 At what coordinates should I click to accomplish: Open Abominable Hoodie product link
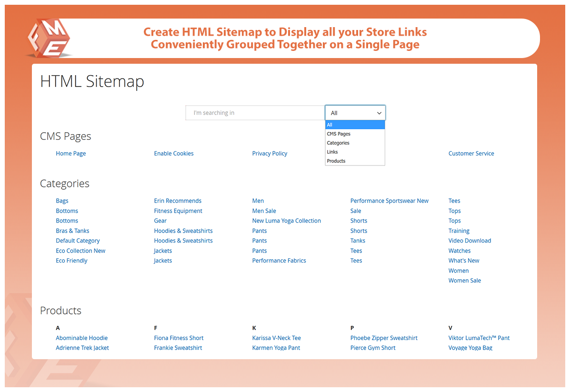82,338
